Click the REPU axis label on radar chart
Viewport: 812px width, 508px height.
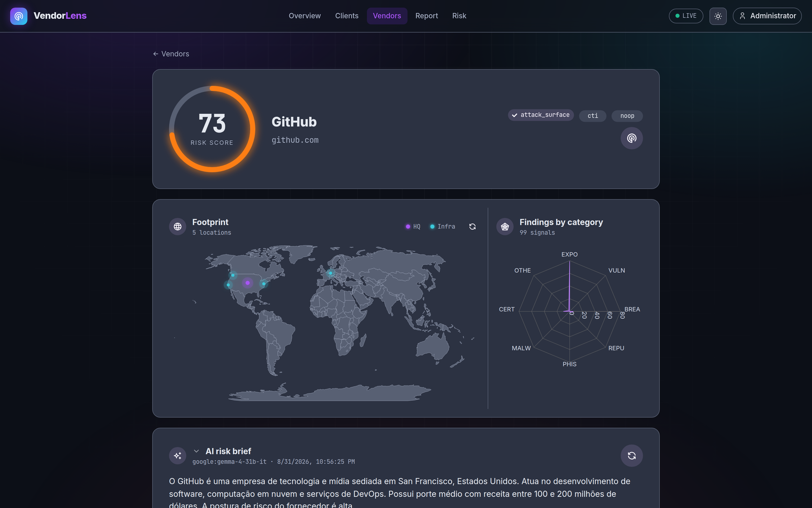point(616,348)
